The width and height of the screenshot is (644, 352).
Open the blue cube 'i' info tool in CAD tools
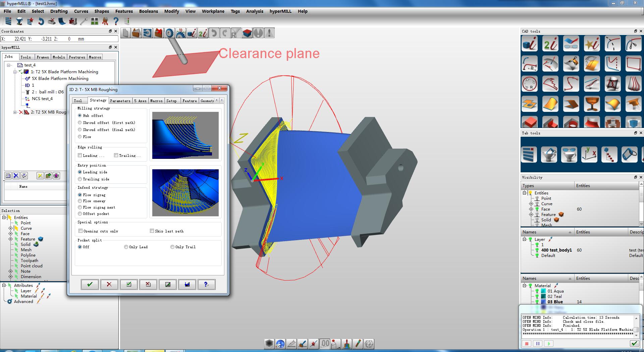point(530,44)
